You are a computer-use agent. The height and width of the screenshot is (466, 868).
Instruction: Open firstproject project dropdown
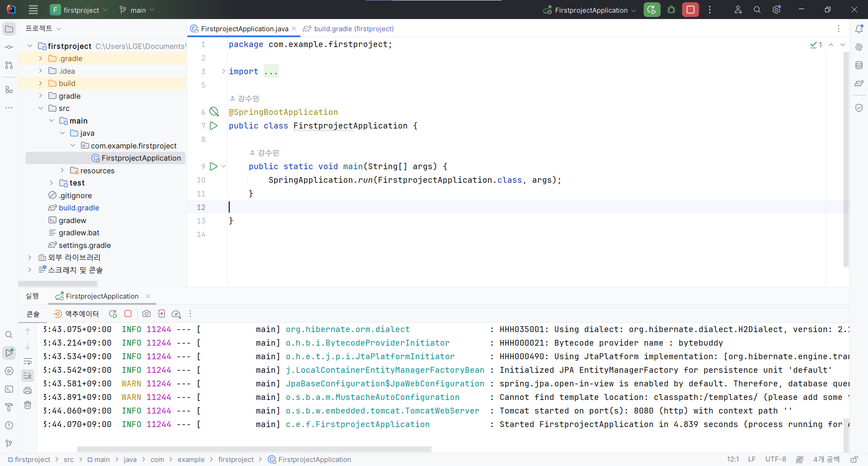[x=79, y=10]
